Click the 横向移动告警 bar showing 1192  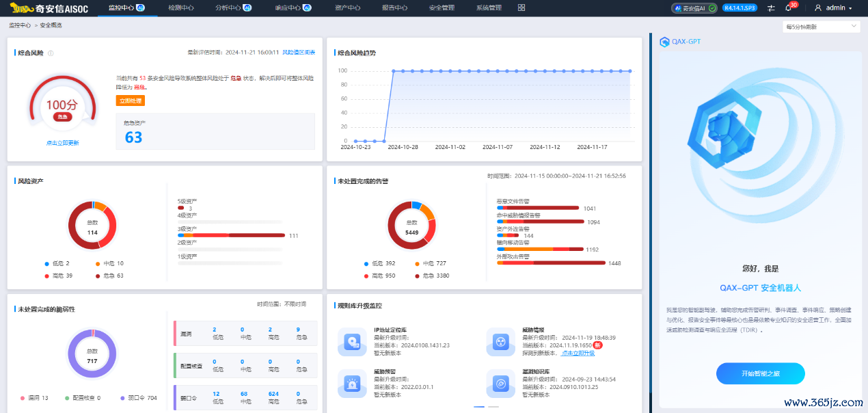click(x=540, y=249)
